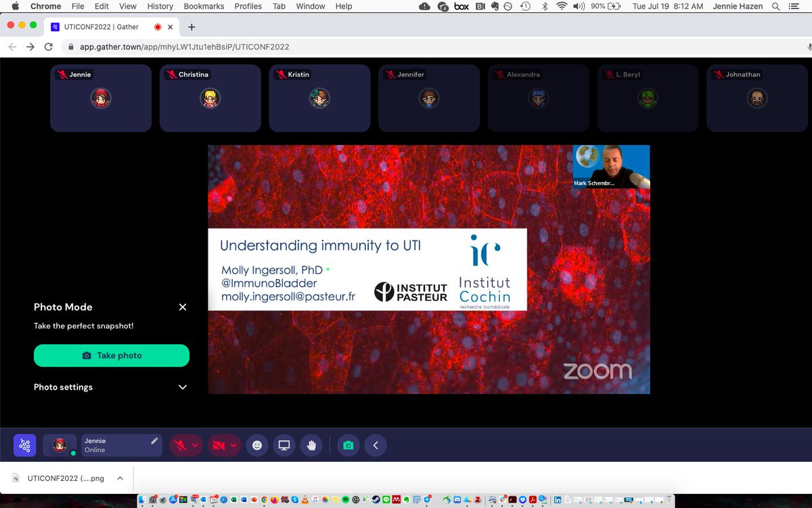
Task: Click the Jennie Hazen user menu
Action: point(737,6)
